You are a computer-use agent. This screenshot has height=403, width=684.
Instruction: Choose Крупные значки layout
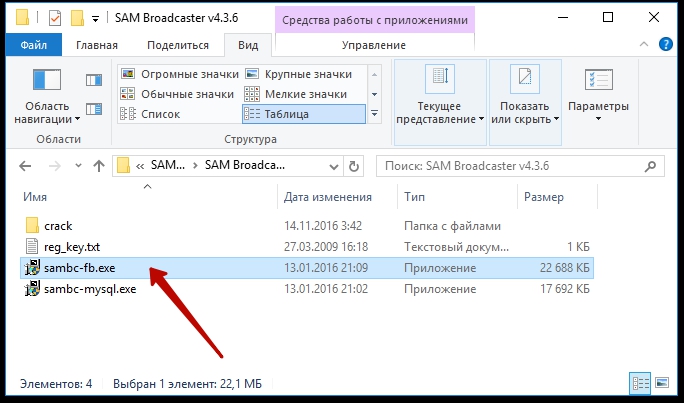298,74
